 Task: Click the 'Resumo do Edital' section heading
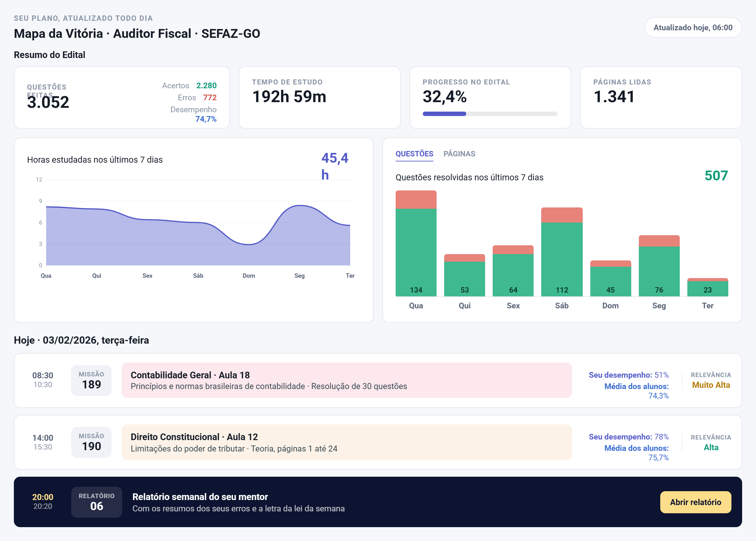49,55
